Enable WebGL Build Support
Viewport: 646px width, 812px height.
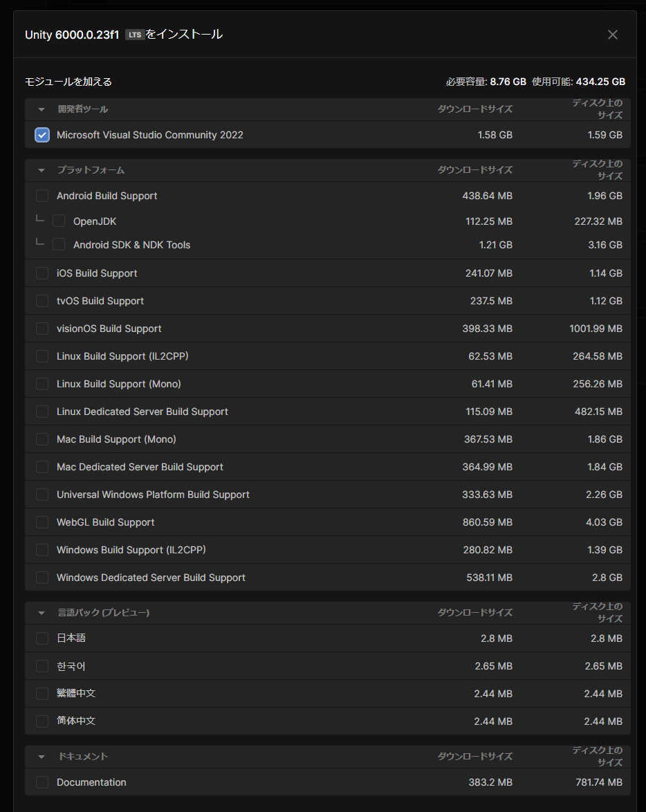pyautogui.click(x=42, y=522)
